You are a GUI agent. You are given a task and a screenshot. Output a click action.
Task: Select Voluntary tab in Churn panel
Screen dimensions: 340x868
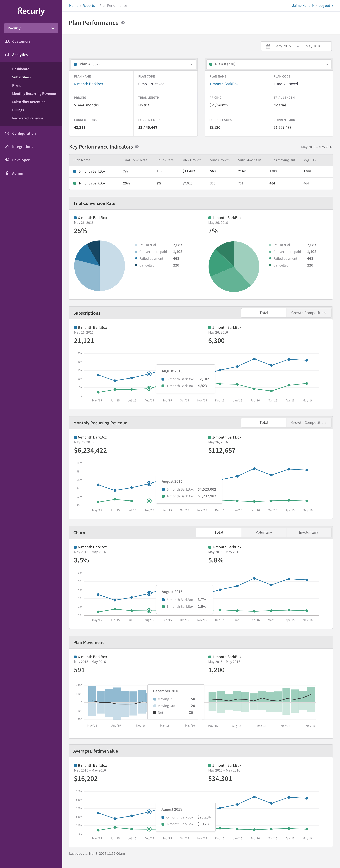[264, 532]
